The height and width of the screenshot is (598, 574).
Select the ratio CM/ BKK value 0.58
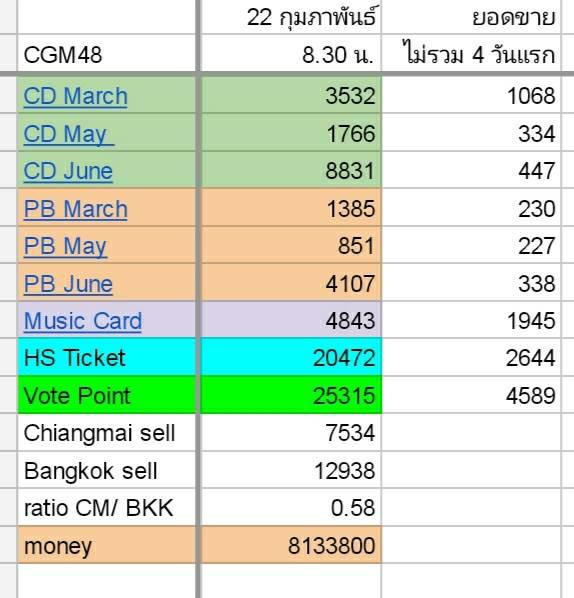coord(291,507)
